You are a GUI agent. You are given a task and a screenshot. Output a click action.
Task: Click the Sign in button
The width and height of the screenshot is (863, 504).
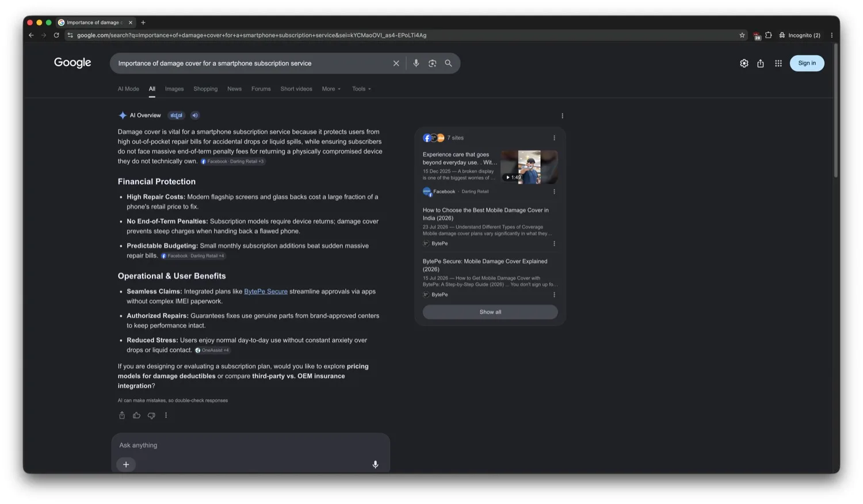point(807,63)
